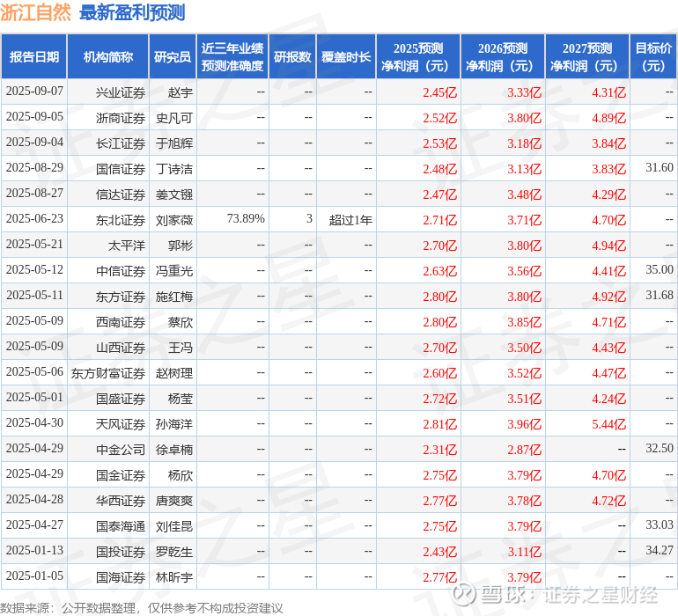
Task: Click researcher 赵宇
Action: 181,92
